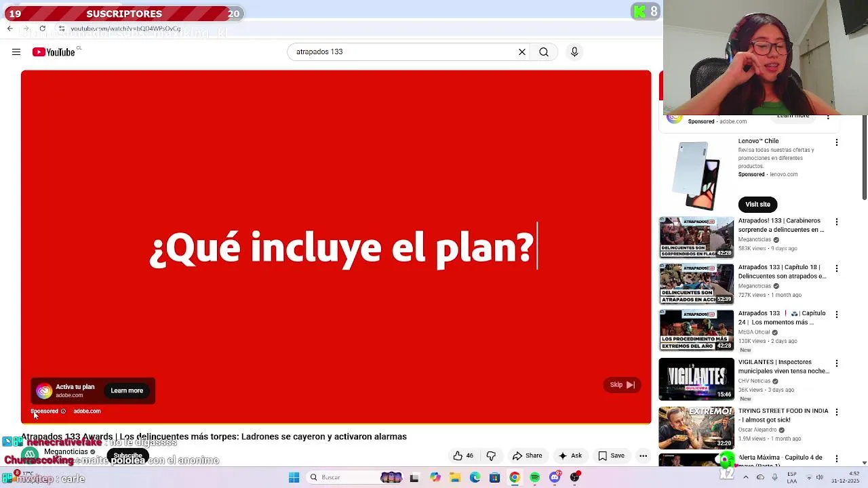
Task: Open OBS Studio from the taskbar
Action: pyautogui.click(x=575, y=478)
